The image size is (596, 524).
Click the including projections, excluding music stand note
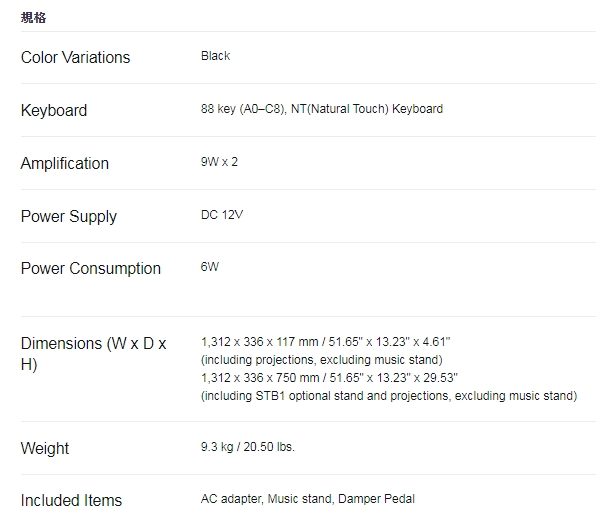(322, 360)
